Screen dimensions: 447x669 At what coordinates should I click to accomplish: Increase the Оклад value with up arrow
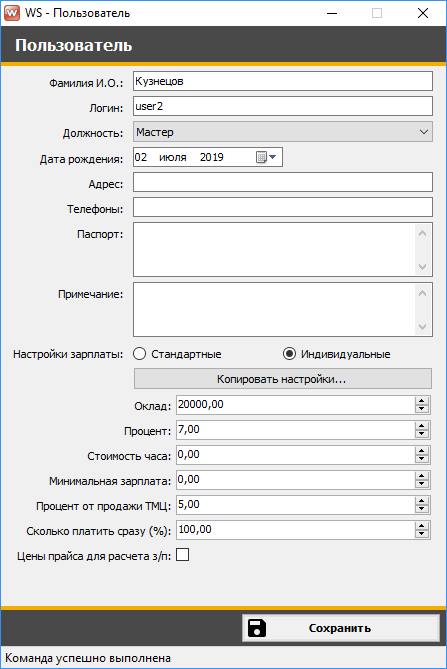pos(421,401)
